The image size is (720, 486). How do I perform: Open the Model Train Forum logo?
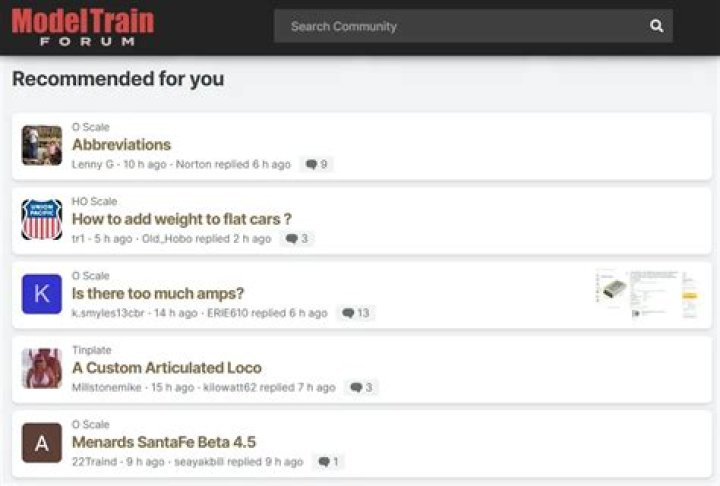82,26
